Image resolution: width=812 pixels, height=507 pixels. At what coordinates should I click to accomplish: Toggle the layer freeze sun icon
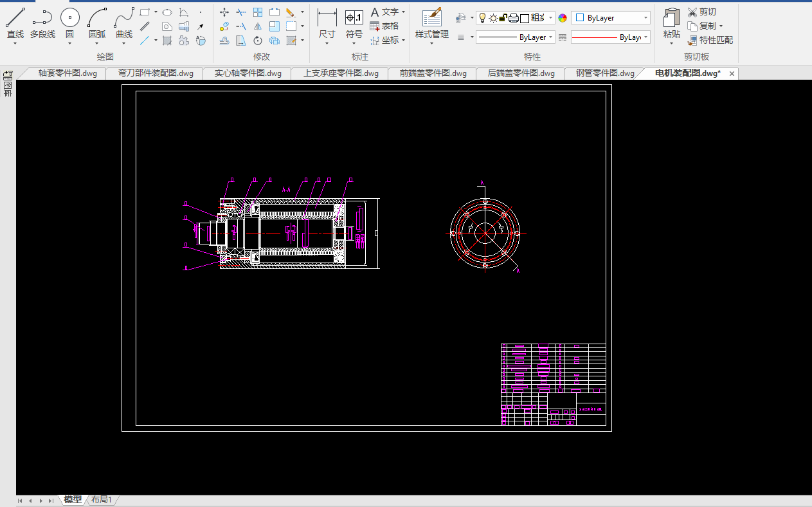coord(493,18)
